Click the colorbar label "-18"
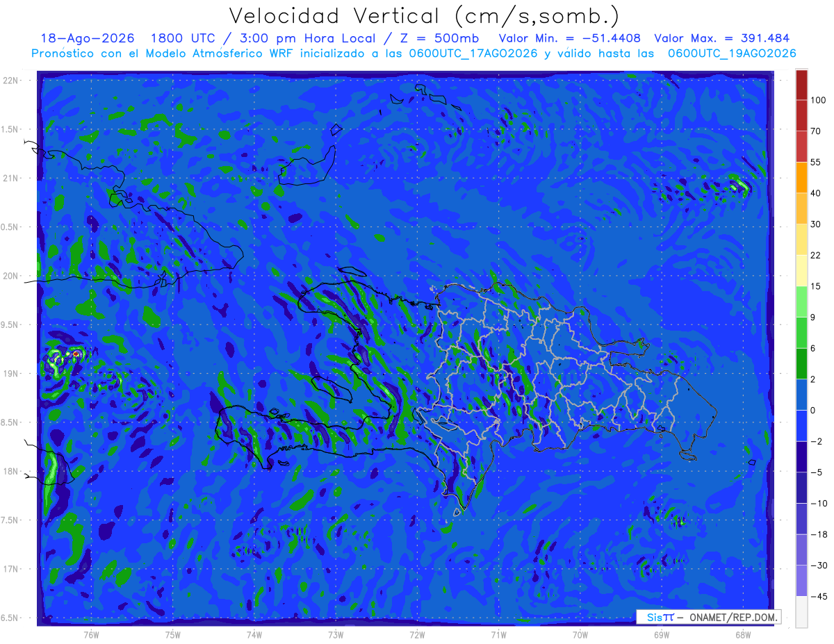The image size is (834, 644). point(818,534)
